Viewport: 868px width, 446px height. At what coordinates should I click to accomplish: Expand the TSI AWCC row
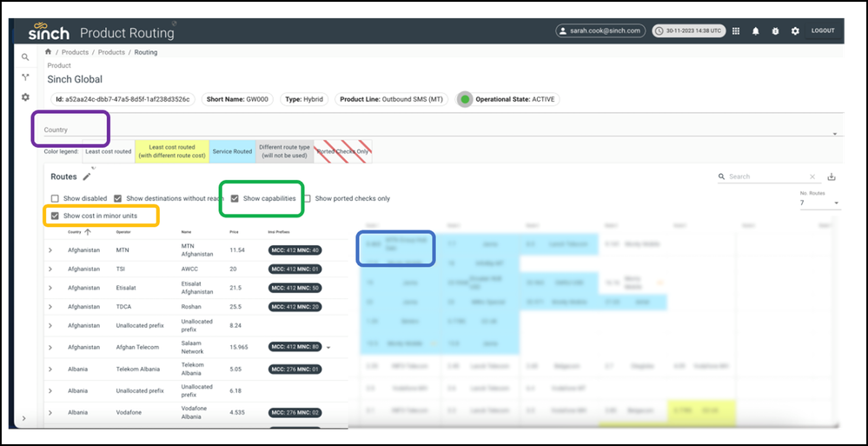(50, 270)
